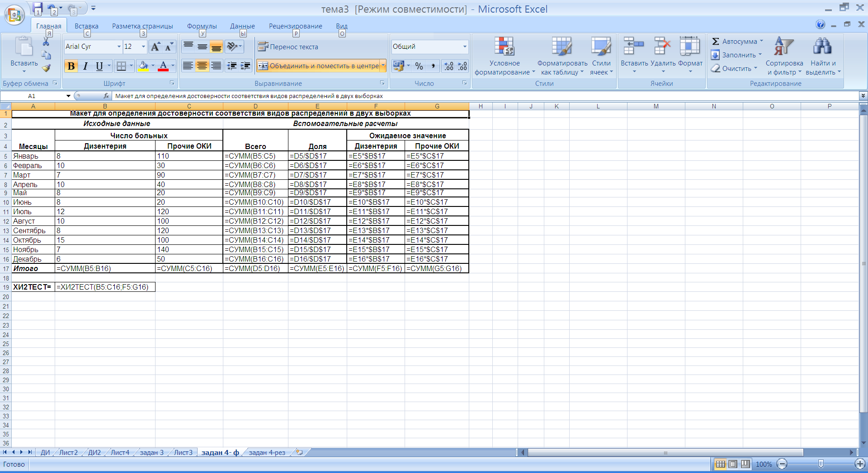This screenshot has width=868, height=473.
Task: Switch to the Вставка ribbon tab
Action: pyautogui.click(x=86, y=26)
